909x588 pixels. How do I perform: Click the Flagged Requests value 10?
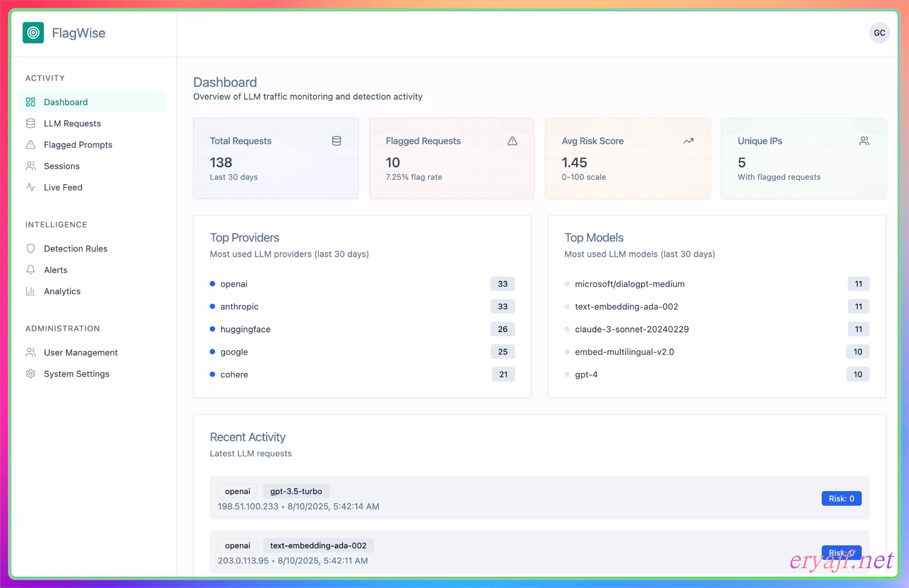coord(393,163)
